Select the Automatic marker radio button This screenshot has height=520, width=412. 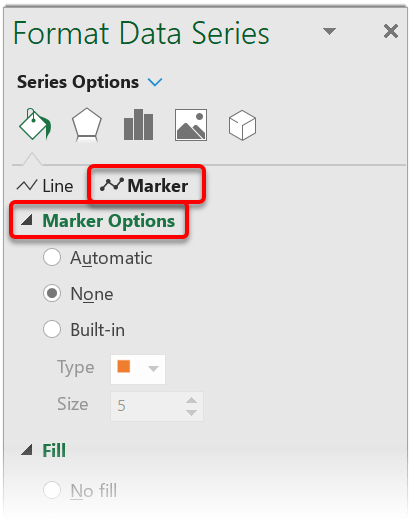click(x=52, y=257)
